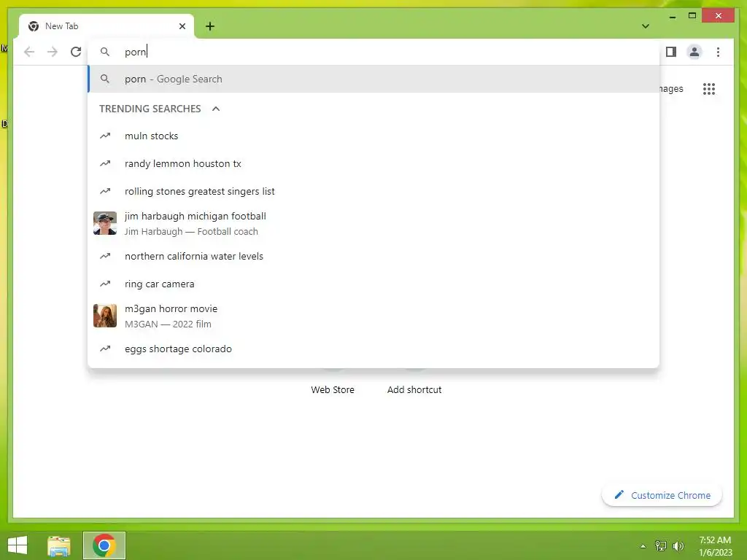The image size is (747, 560).
Task: Click the search magnifier icon in the address bar
Action: pos(105,52)
